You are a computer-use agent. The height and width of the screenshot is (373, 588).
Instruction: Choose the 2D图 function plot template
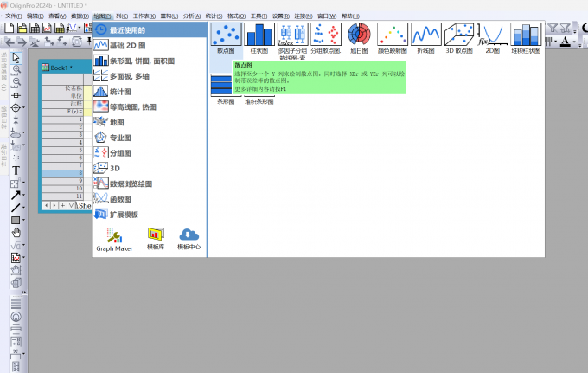point(492,38)
